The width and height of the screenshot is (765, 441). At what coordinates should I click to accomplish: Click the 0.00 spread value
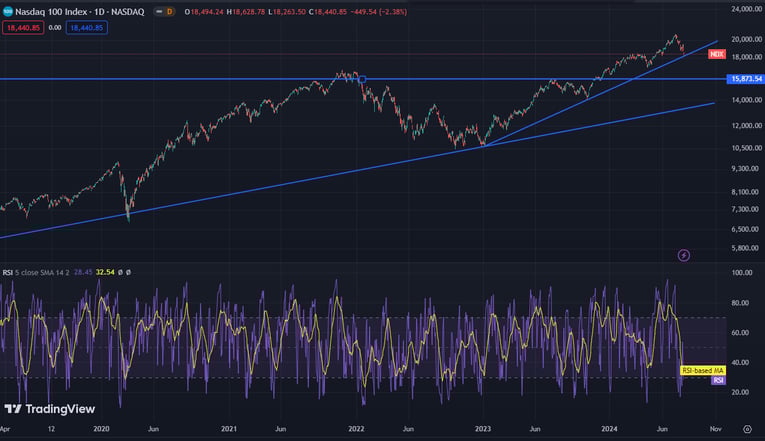coord(55,28)
